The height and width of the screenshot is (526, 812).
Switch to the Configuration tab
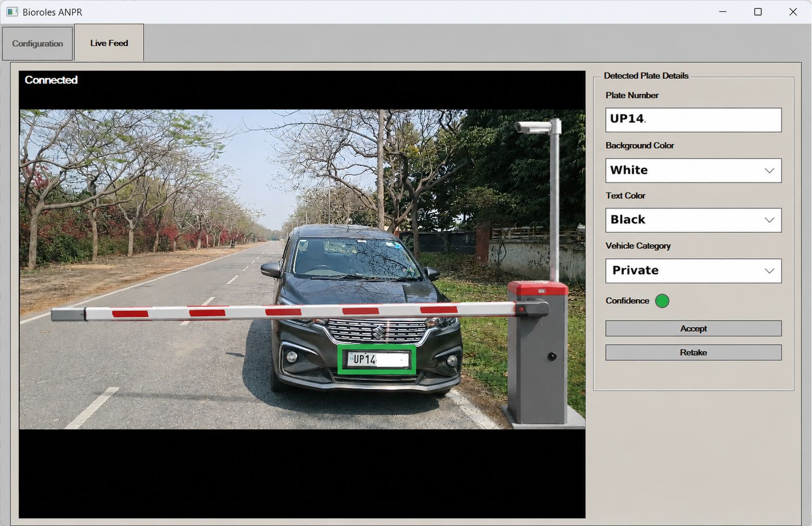[x=38, y=44]
